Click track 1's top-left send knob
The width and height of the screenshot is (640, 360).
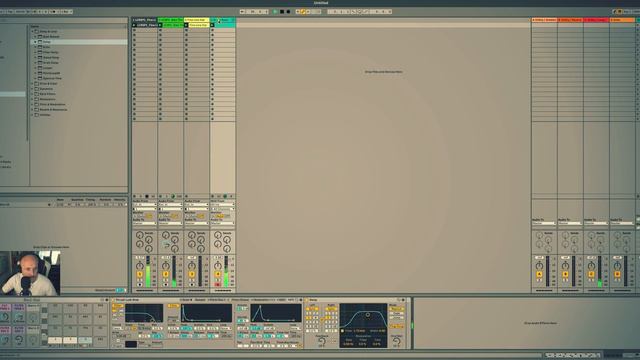[x=140, y=235]
